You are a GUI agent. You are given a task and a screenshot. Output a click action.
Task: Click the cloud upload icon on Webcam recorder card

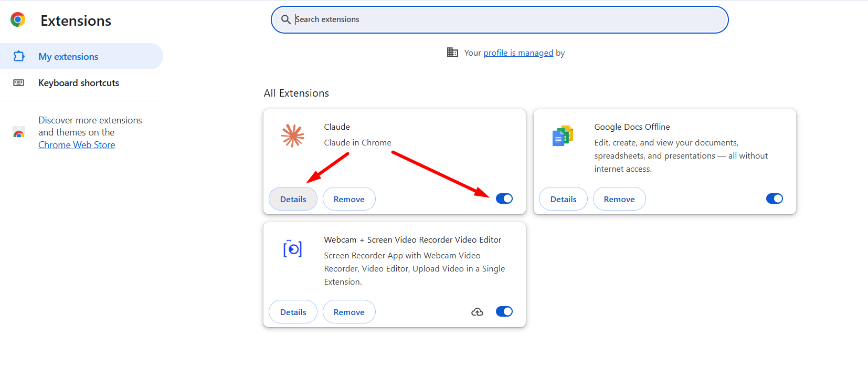click(477, 312)
